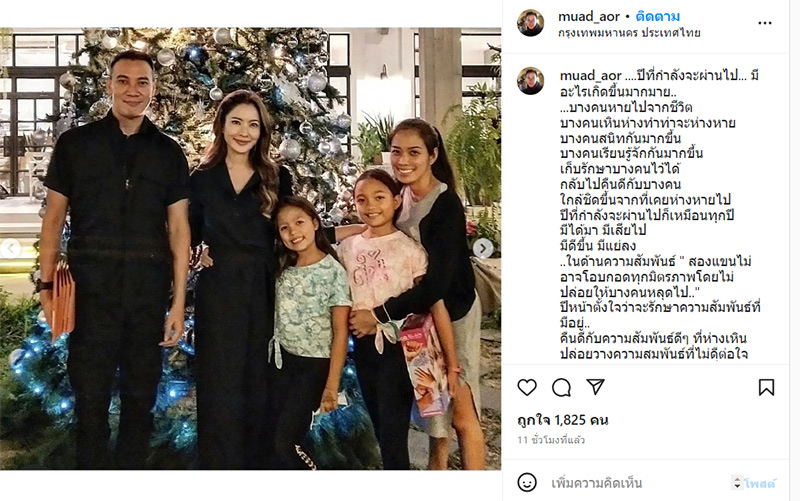Click the profile avatar beside the caption
800x501 pixels.
coord(531,81)
